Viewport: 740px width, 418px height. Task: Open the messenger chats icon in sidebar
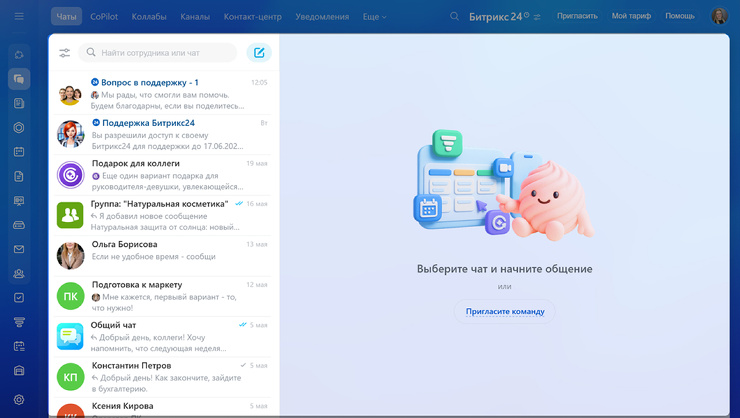tap(19, 79)
